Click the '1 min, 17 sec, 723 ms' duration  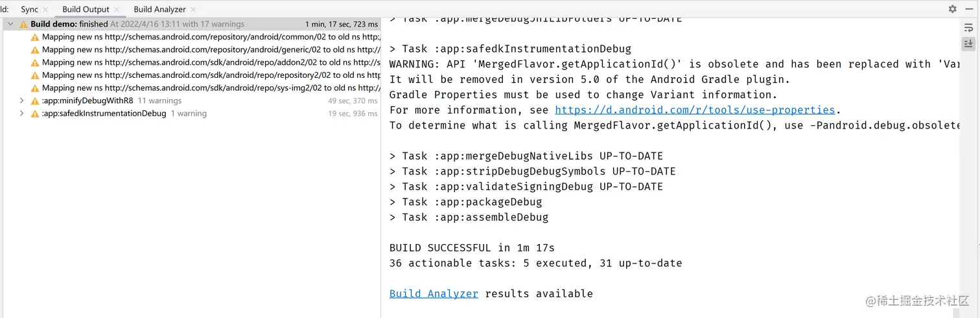(x=342, y=24)
